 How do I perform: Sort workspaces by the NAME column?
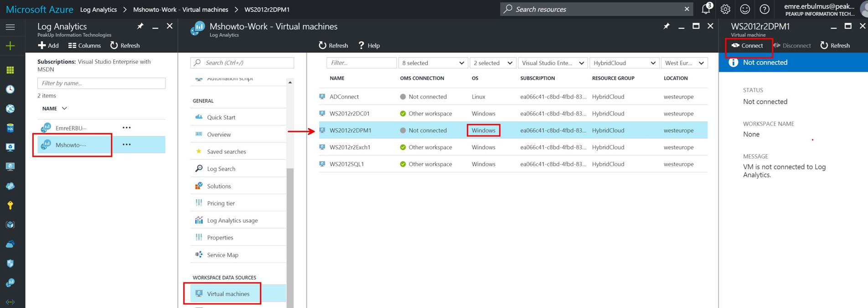(x=54, y=109)
